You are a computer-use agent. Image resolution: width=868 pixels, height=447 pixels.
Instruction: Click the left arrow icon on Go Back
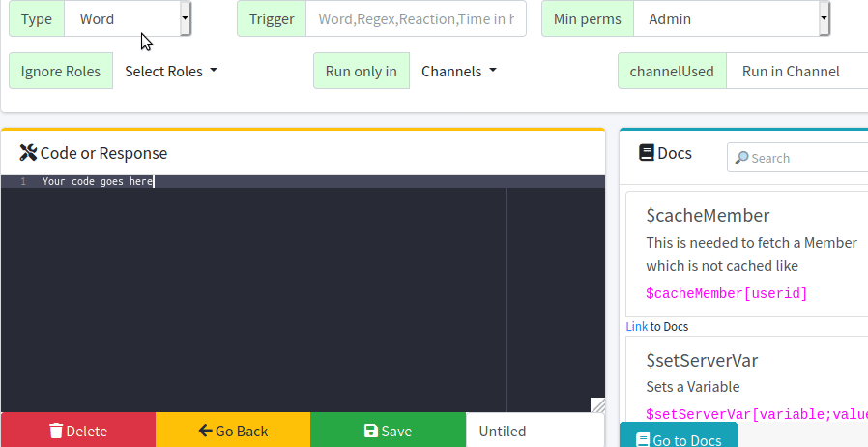[205, 431]
